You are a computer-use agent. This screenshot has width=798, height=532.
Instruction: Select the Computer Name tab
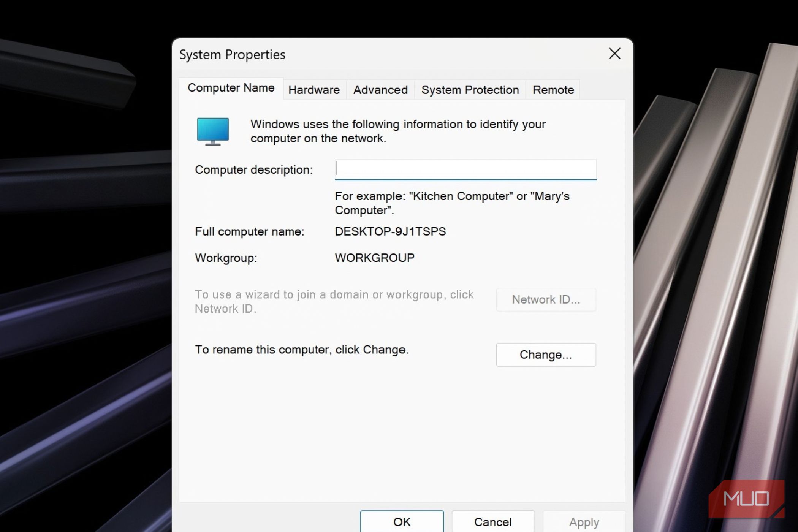pyautogui.click(x=231, y=88)
